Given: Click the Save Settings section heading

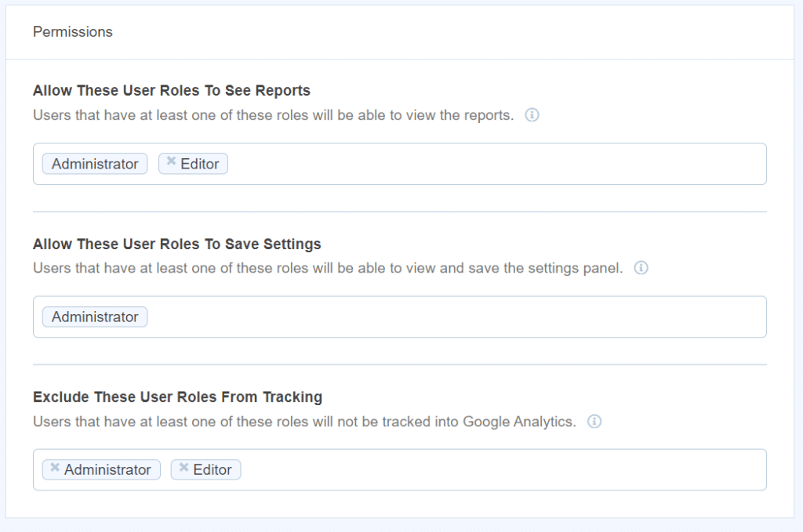Looking at the screenshot, I should [176, 244].
